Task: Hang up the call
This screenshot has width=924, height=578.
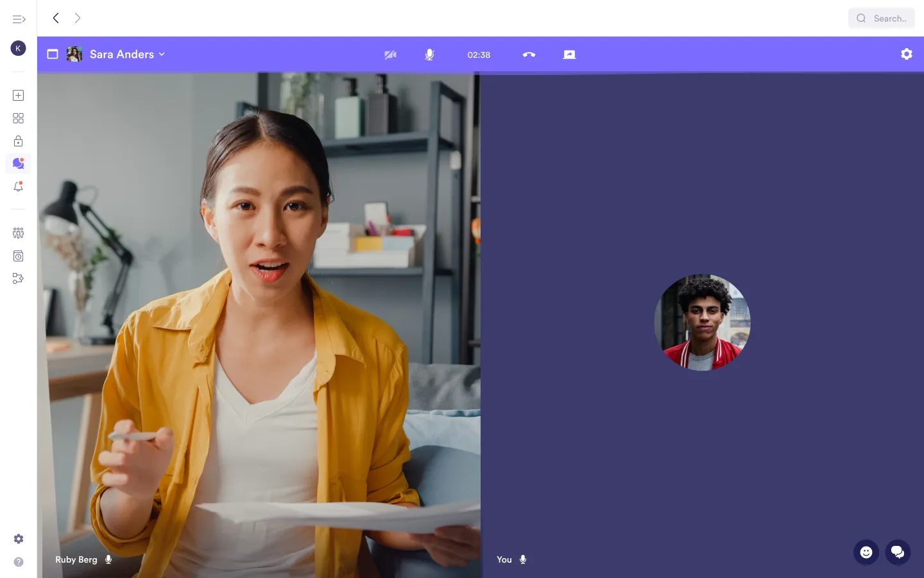Action: [x=529, y=55]
